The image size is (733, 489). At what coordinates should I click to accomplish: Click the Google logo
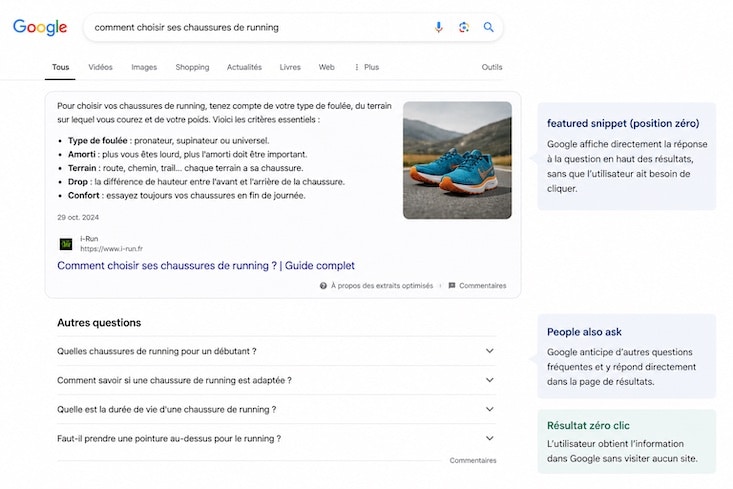coord(40,28)
